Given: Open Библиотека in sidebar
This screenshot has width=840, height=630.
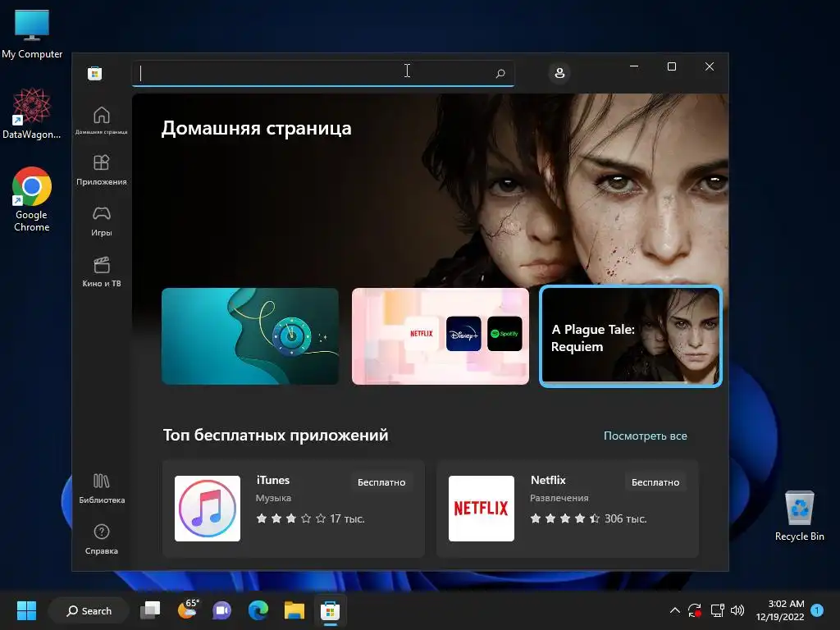Looking at the screenshot, I should [x=101, y=489].
